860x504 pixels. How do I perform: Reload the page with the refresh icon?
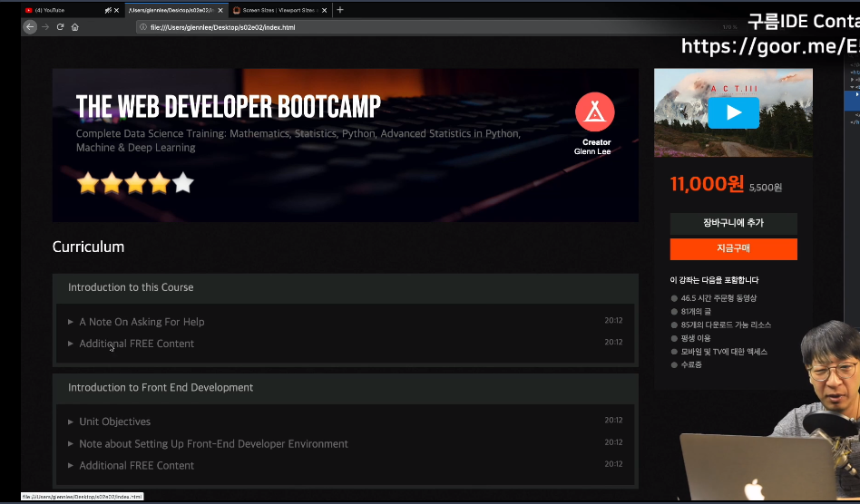point(61,27)
